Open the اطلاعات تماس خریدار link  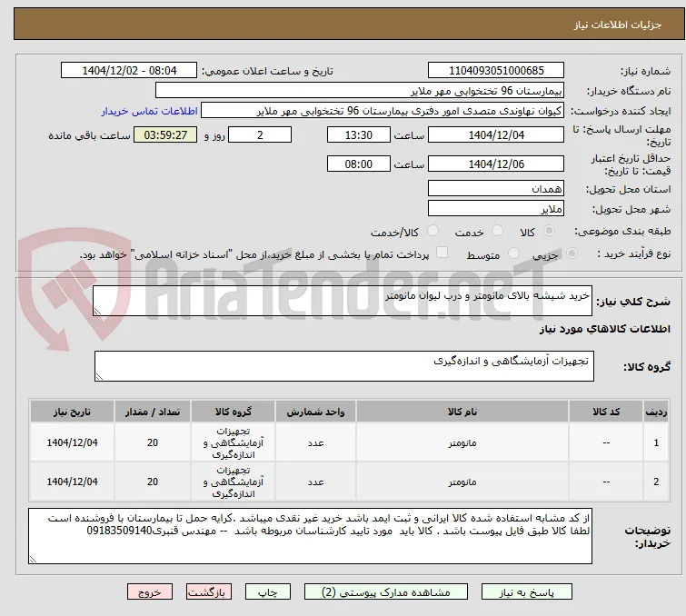(150, 111)
